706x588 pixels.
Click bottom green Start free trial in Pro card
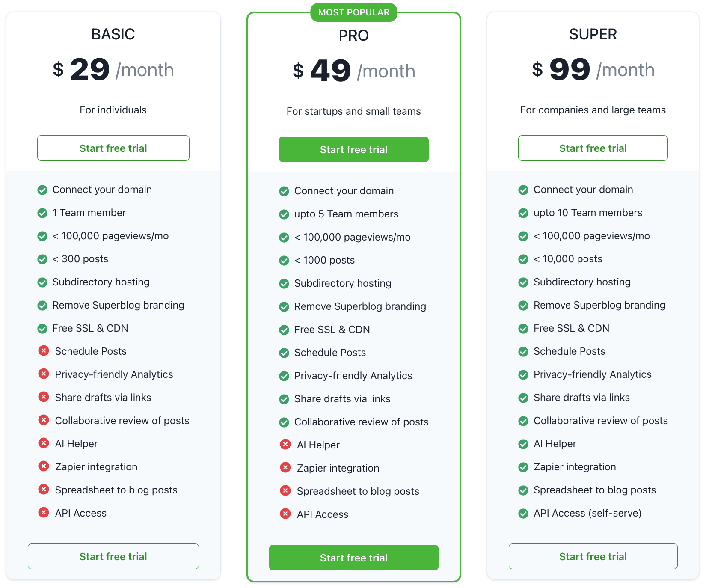coord(354,558)
